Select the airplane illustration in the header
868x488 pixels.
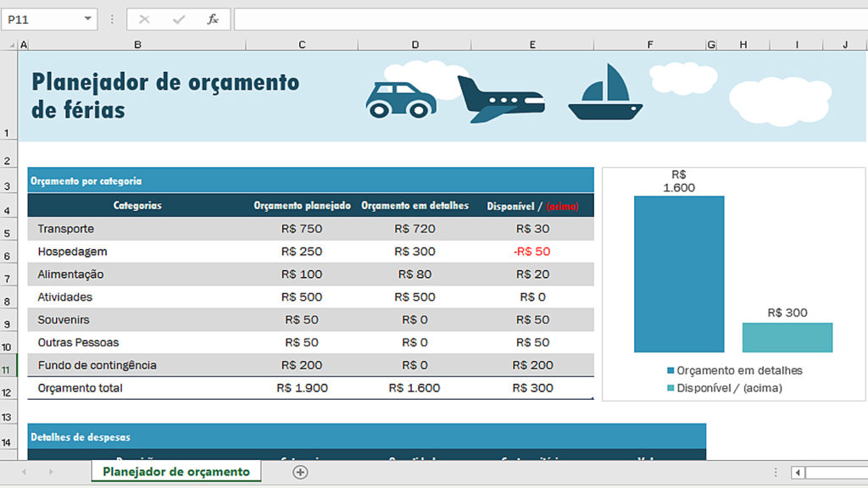[500, 100]
